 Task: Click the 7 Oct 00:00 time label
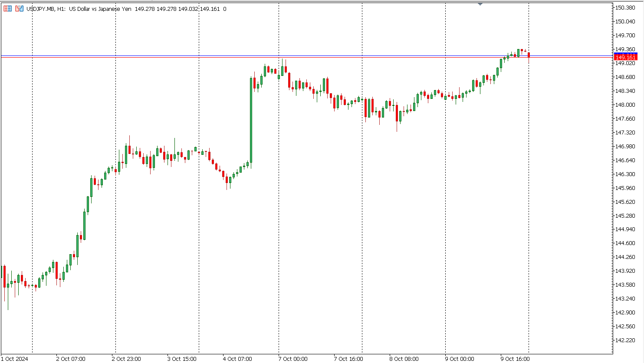(293, 359)
